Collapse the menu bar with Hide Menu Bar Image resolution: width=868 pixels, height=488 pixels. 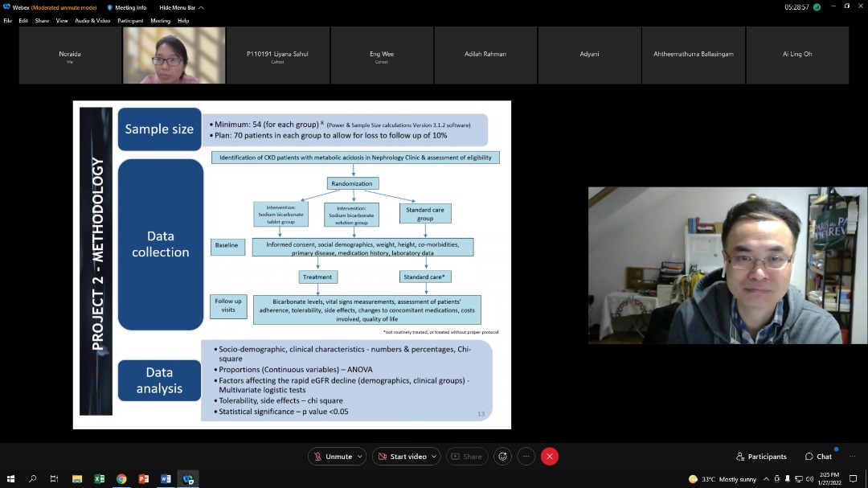[x=181, y=7]
